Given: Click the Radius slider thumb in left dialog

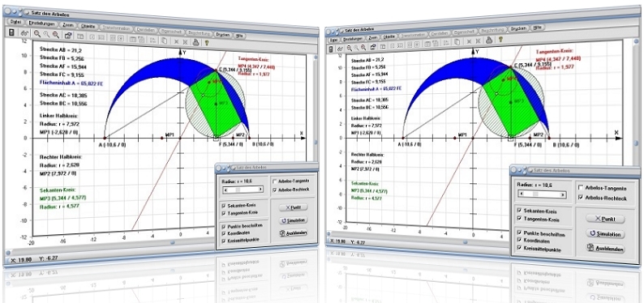Looking at the screenshot, I should (238, 190).
